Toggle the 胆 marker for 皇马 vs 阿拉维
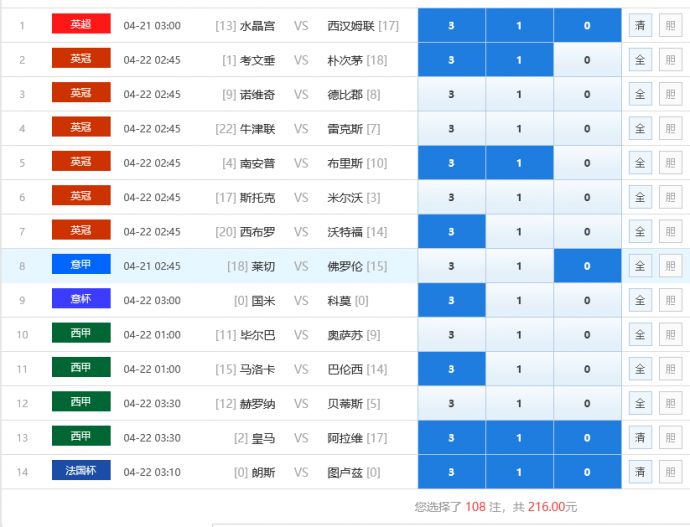The height and width of the screenshot is (527, 690). 670,437
